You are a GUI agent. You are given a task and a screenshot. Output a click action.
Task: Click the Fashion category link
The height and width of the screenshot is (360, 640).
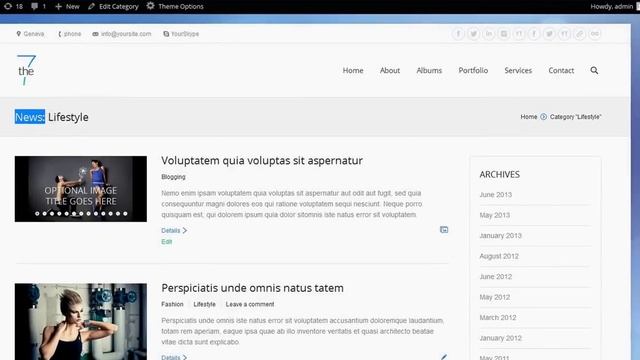tap(172, 304)
